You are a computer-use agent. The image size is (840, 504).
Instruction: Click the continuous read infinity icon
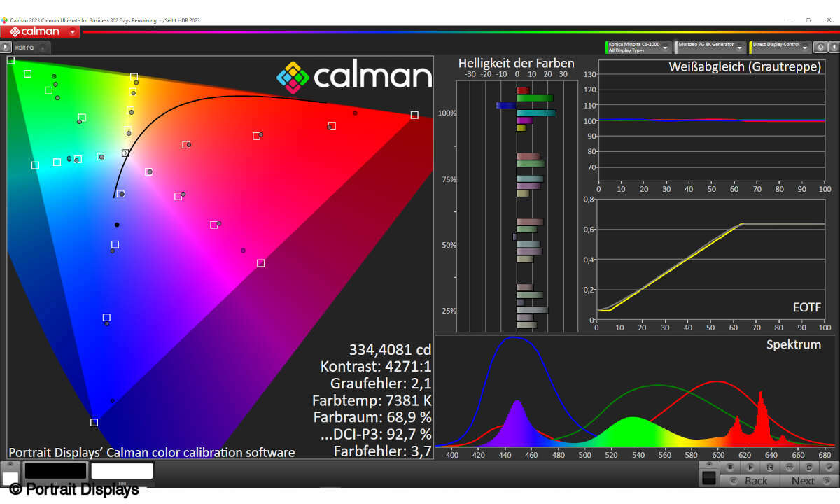790,467
